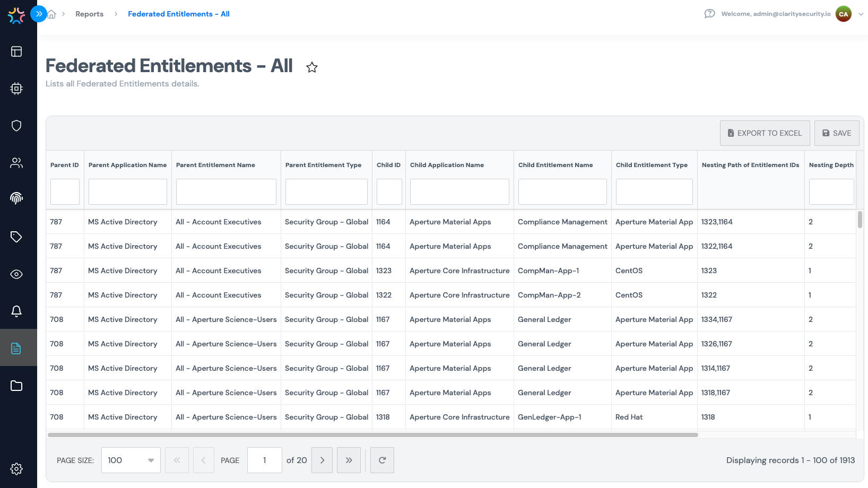
Task: Open the notifications bell icon
Action: 16,311
